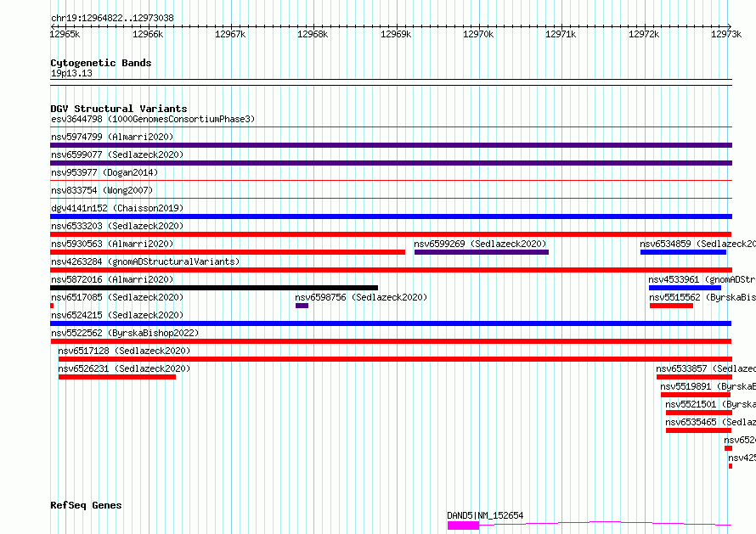Click the DAND5|NM_152654 gene label
Viewport: 756px width, 534px height.
[x=485, y=515]
